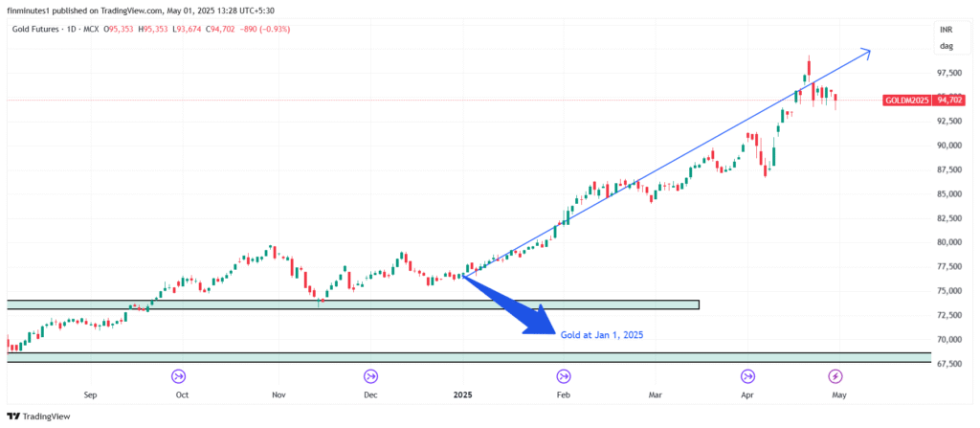
Task: Open the rollover event icon above Apr
Action: [x=747, y=376]
